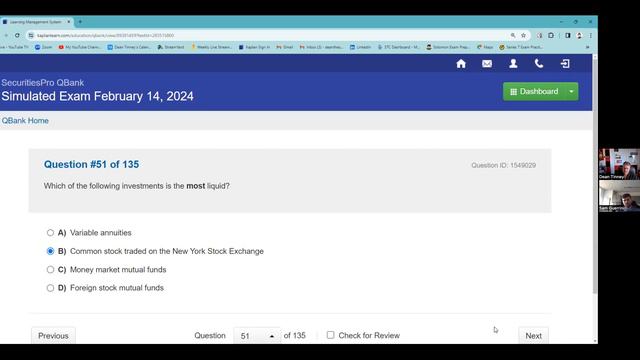Click the phone contact icon
This screenshot has width=640, height=360.
tap(539, 64)
